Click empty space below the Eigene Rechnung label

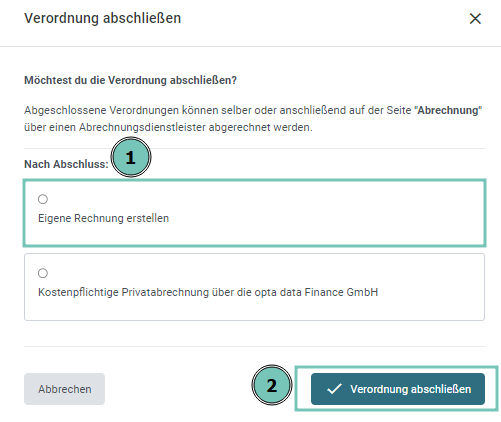(x=254, y=235)
